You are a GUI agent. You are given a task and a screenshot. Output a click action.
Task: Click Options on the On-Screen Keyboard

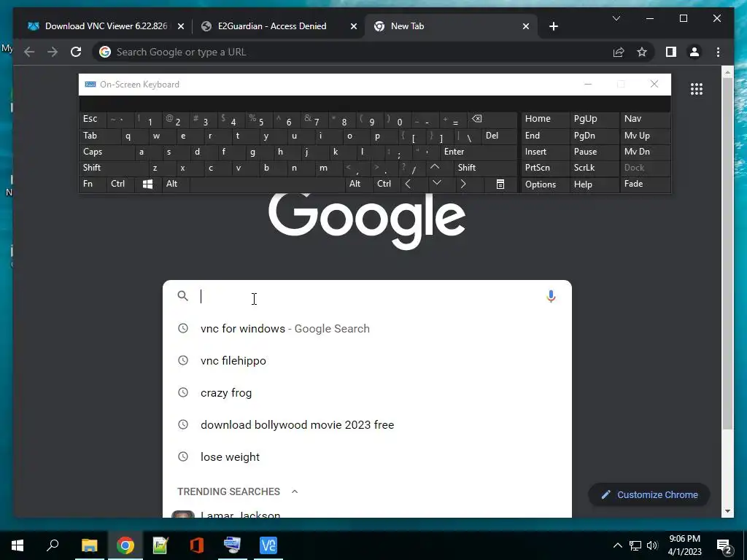point(545,184)
